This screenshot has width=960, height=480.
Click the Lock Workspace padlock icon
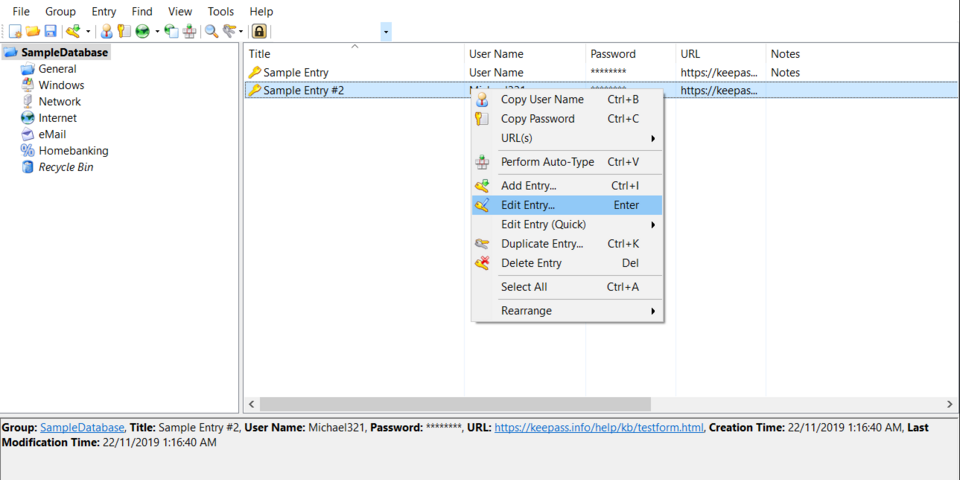coord(259,31)
